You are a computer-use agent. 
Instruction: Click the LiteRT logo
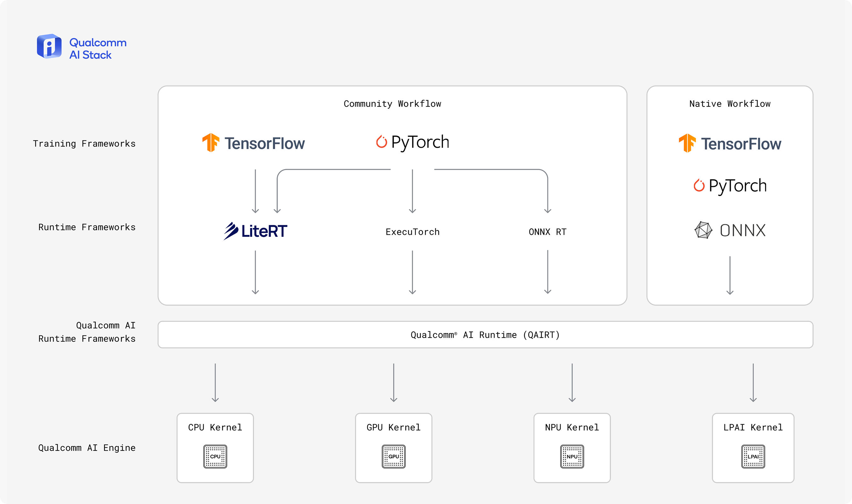(255, 231)
